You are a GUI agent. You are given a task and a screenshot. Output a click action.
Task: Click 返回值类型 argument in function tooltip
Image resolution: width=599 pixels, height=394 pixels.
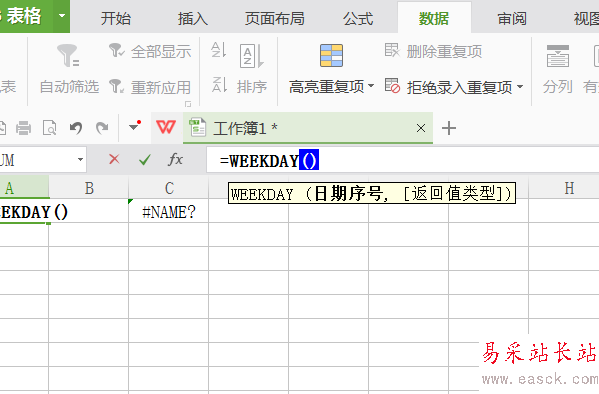453,193
